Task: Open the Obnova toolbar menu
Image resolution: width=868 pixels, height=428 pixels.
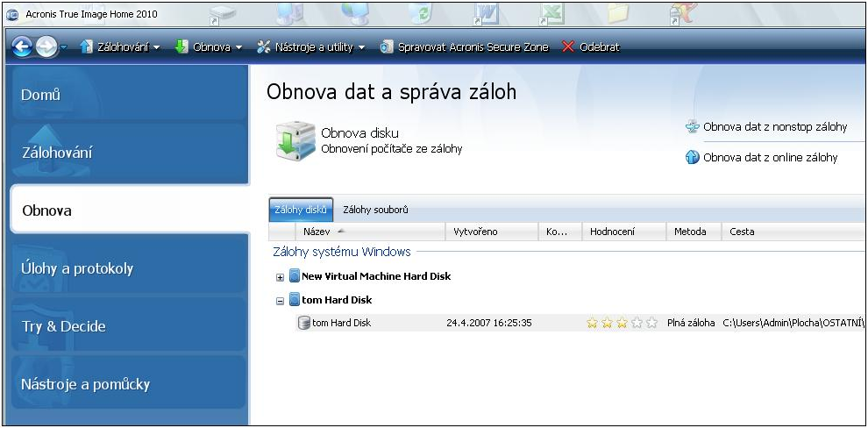Action: pos(209,47)
